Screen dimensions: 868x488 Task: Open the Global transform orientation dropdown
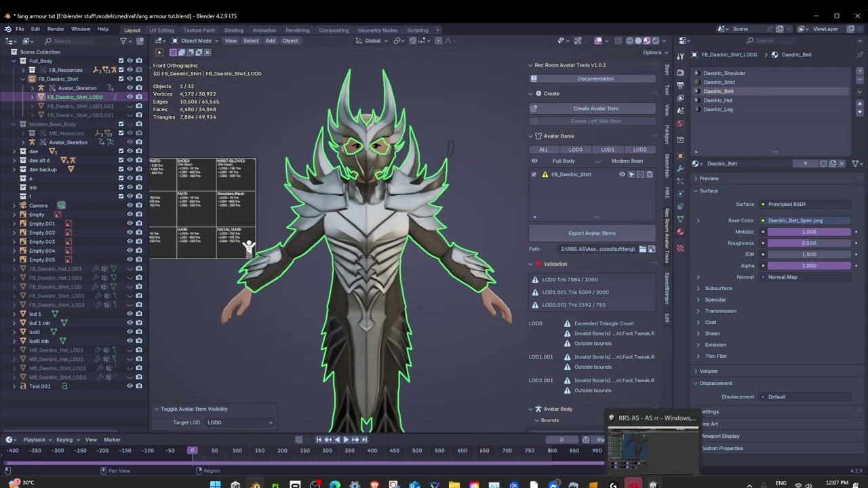(x=373, y=41)
